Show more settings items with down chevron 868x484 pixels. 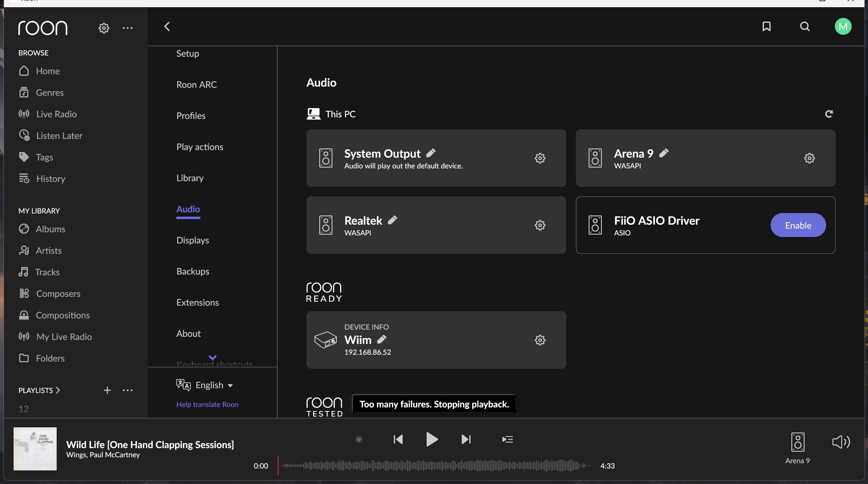(x=213, y=358)
